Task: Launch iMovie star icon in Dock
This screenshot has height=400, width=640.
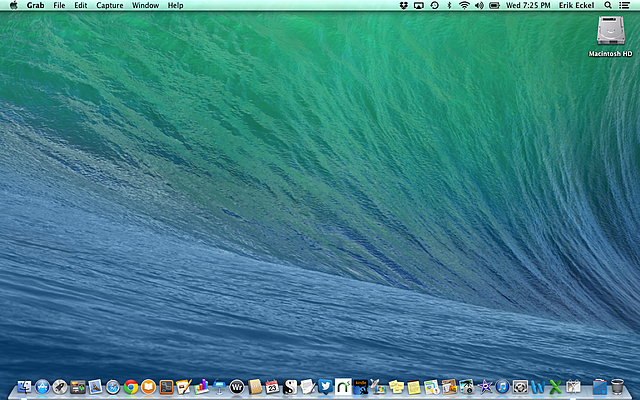Action: tap(485, 386)
